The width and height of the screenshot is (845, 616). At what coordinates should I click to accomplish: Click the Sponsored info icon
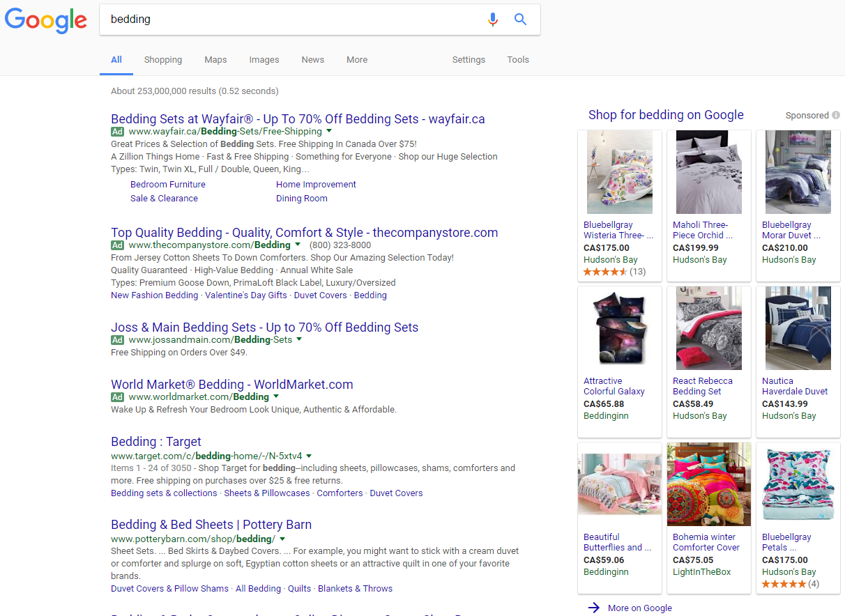[x=835, y=116]
